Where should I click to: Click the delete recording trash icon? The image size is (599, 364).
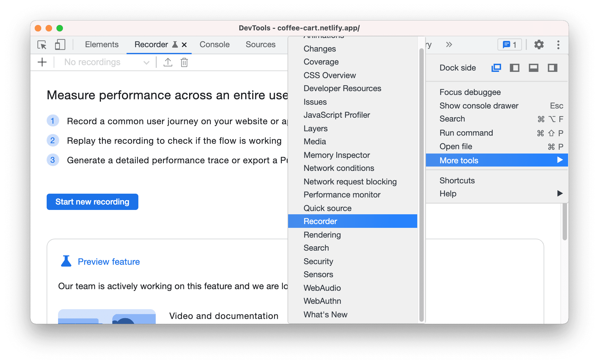click(x=184, y=62)
